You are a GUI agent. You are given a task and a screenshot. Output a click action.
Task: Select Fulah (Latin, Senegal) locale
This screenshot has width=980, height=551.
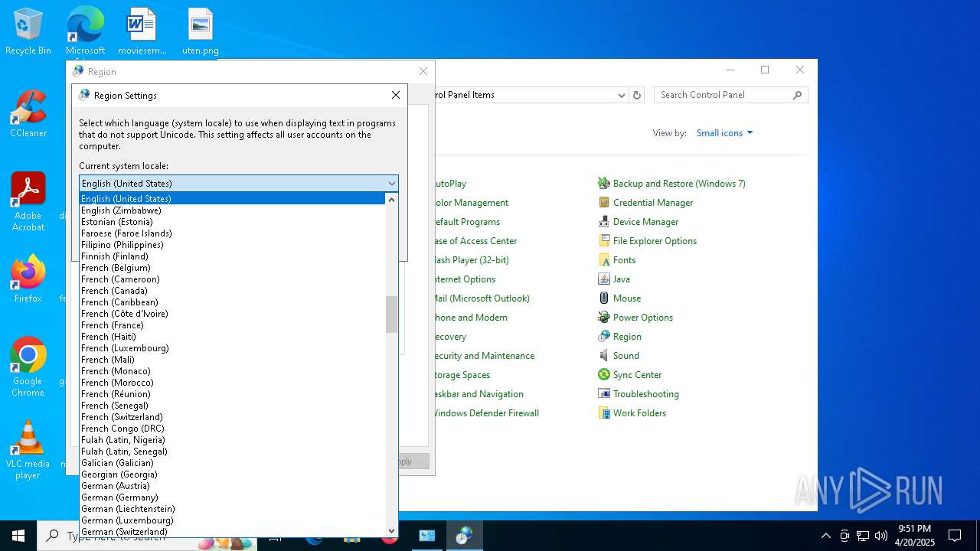pos(232,452)
